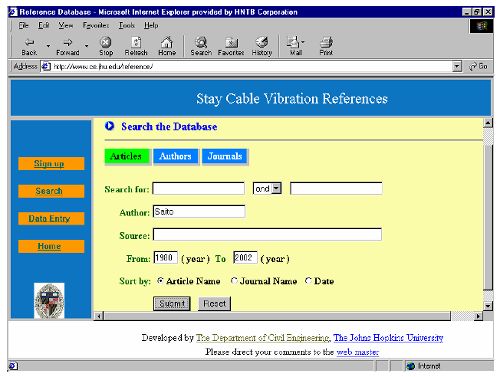Click the Sign up sidebar link

pos(51,163)
